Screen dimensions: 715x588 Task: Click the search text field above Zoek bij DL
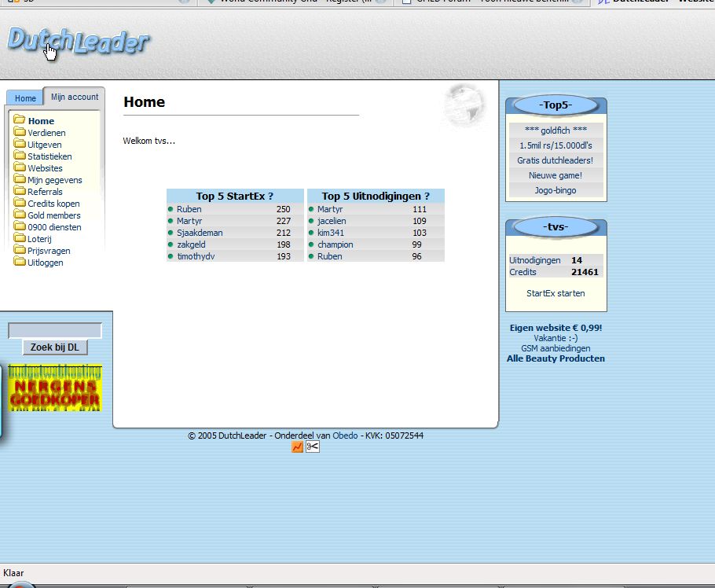(55, 330)
